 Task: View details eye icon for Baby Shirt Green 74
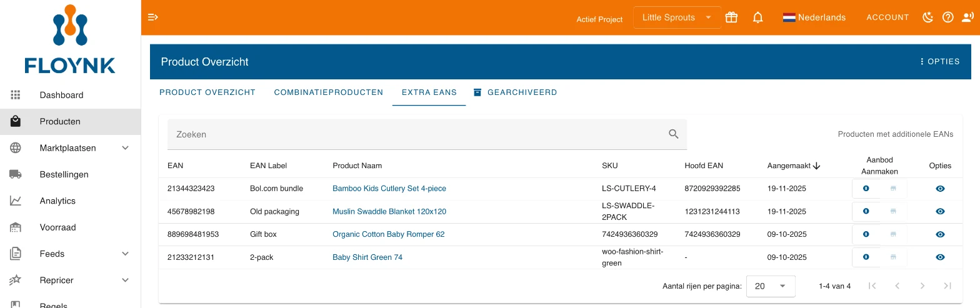(x=940, y=257)
